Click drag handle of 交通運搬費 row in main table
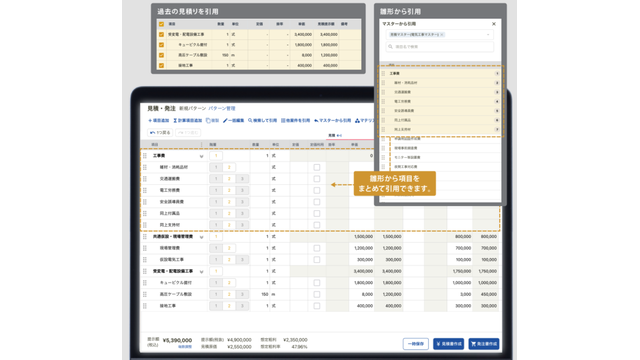Screen dimensions: 640x360 pyautogui.click(x=144, y=179)
